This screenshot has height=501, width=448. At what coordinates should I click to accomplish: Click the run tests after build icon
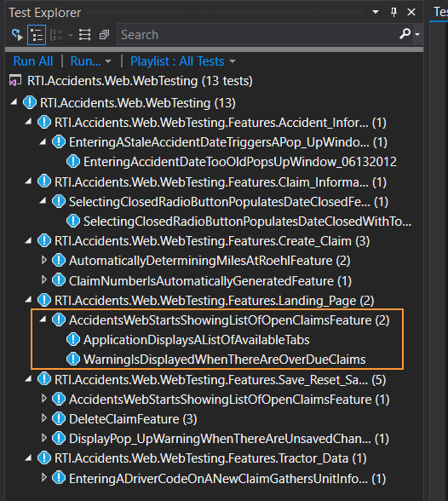click(x=16, y=34)
